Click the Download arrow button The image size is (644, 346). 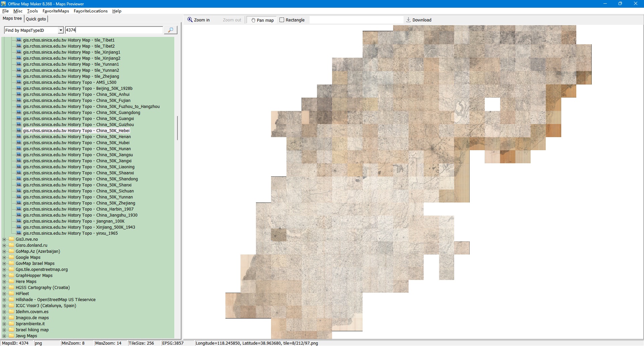coord(419,20)
